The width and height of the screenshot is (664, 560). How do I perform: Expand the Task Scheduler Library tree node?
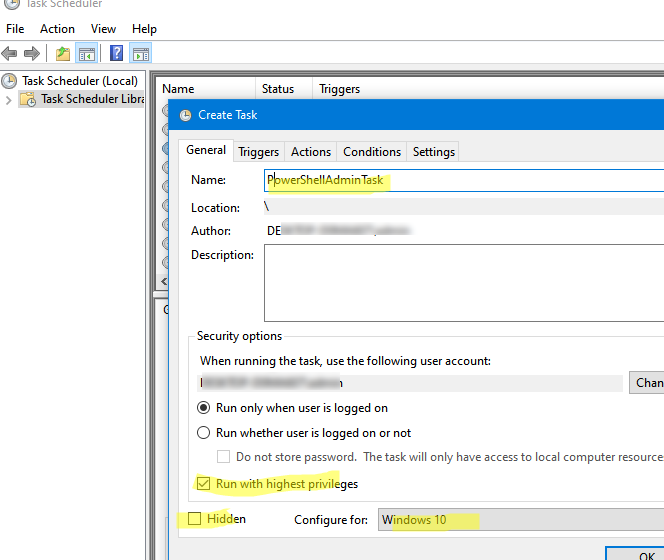9,99
